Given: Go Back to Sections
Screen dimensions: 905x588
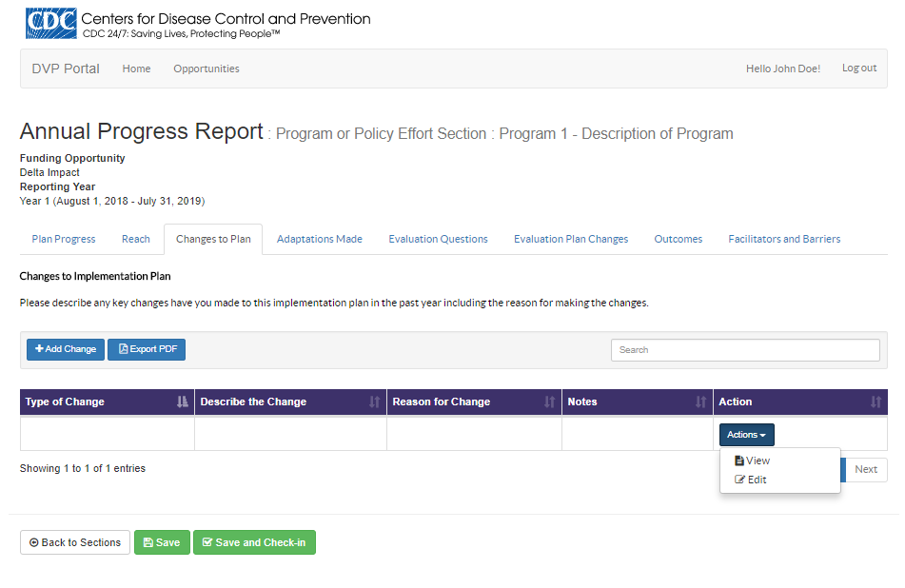Looking at the screenshot, I should pos(75,542).
